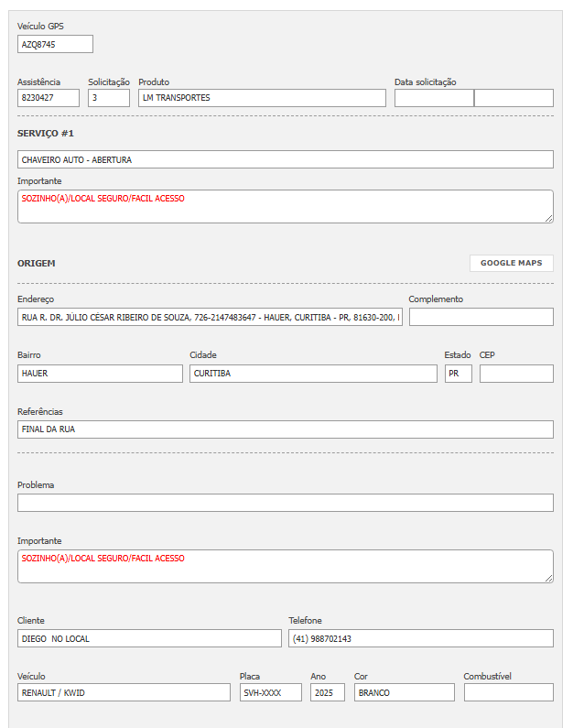Select the Referências field with FINAL DA RUA
The image size is (584, 728).
(286, 429)
